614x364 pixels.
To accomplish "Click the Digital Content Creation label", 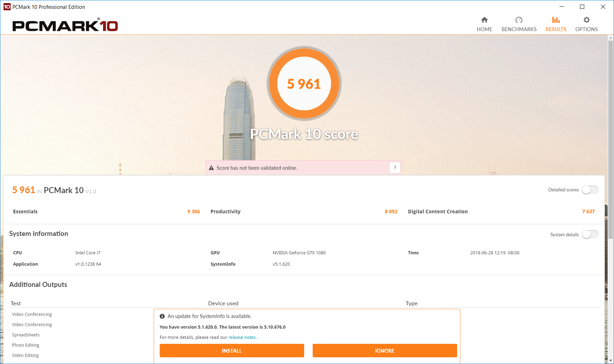I will (x=438, y=212).
